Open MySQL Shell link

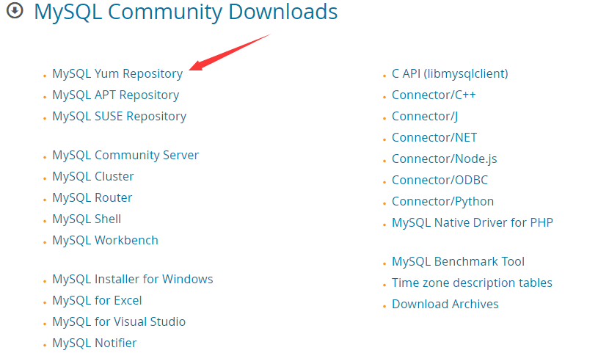(x=87, y=219)
